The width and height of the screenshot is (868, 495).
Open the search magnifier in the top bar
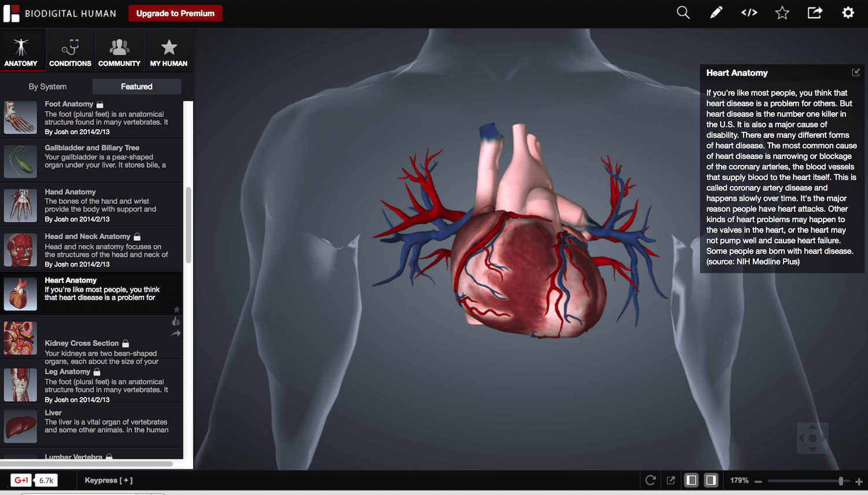point(683,13)
